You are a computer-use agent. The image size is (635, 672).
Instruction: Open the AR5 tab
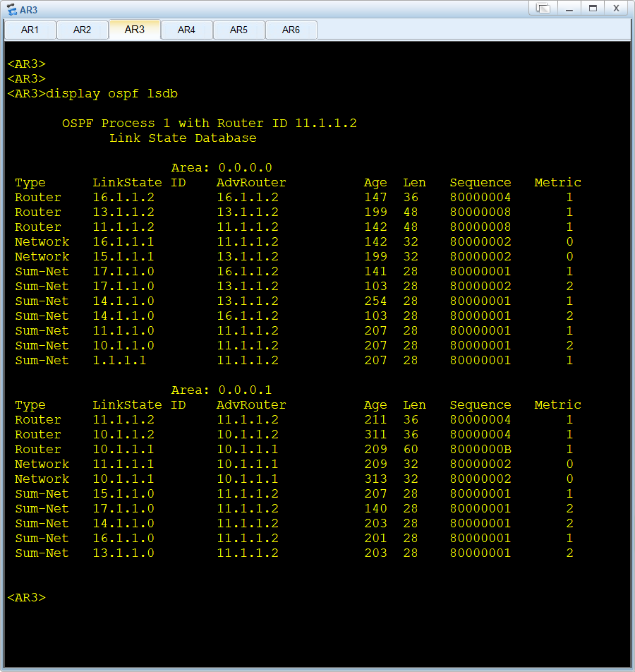(x=238, y=30)
